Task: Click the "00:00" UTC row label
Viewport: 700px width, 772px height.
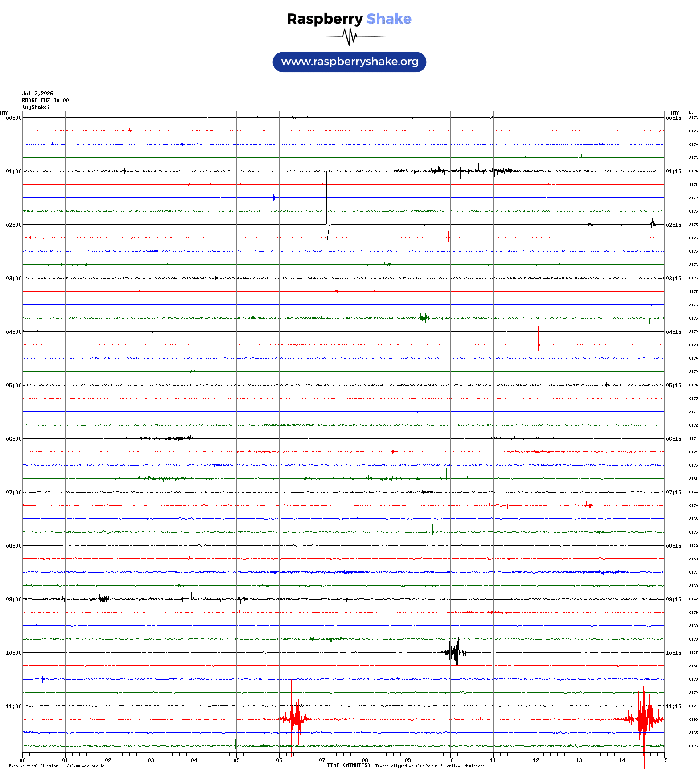Action: point(14,118)
